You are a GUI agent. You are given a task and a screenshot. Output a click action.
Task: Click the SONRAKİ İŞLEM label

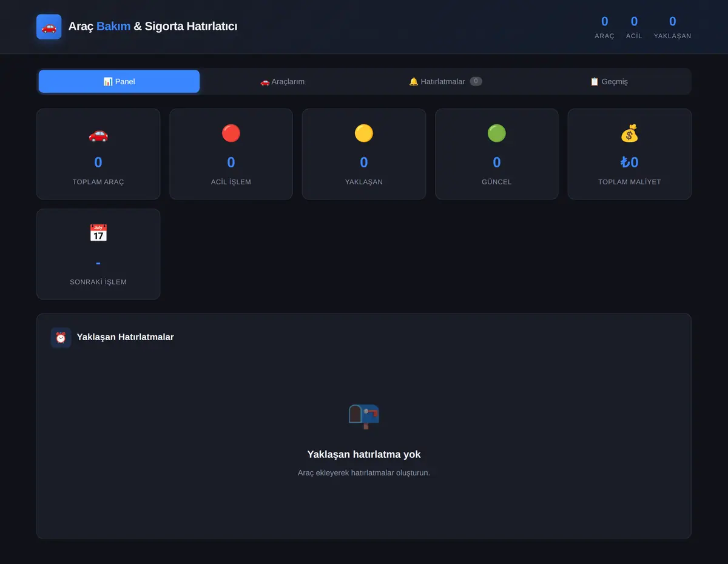click(98, 282)
